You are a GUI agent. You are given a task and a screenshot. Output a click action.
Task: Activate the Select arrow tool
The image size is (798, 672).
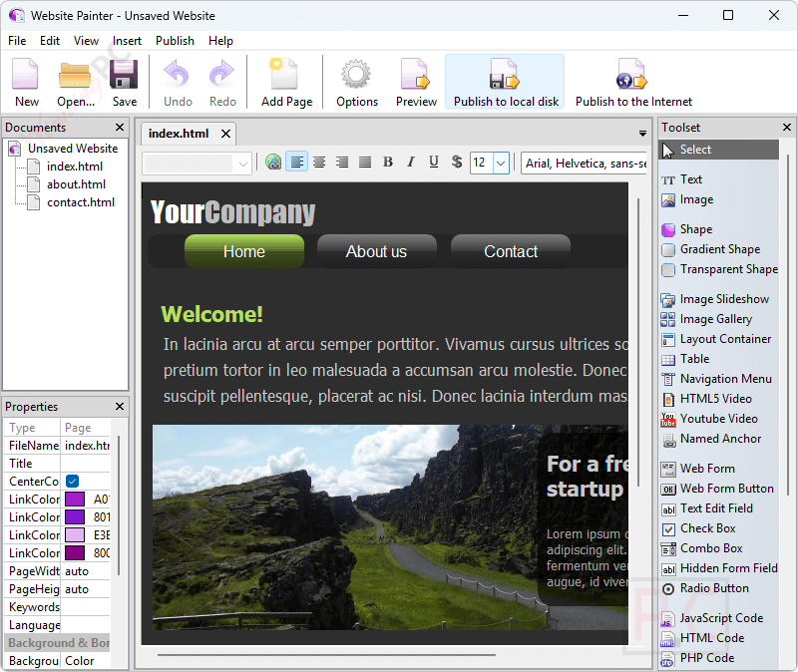(x=719, y=150)
